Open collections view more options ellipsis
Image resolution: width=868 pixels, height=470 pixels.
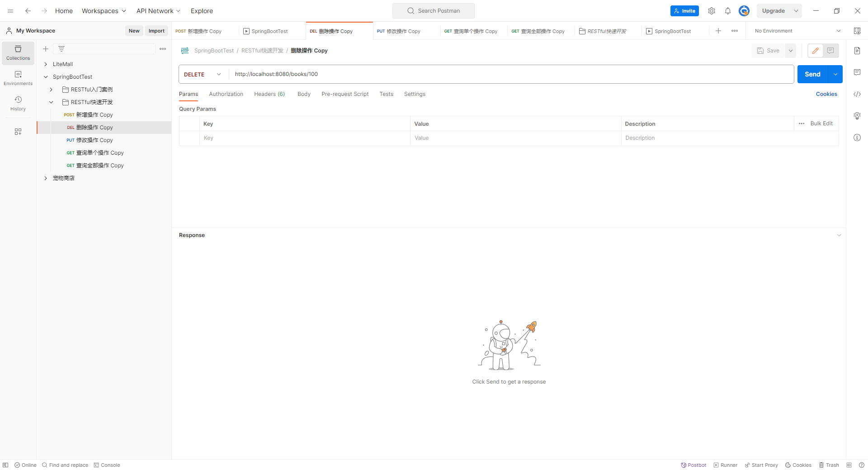tap(163, 49)
